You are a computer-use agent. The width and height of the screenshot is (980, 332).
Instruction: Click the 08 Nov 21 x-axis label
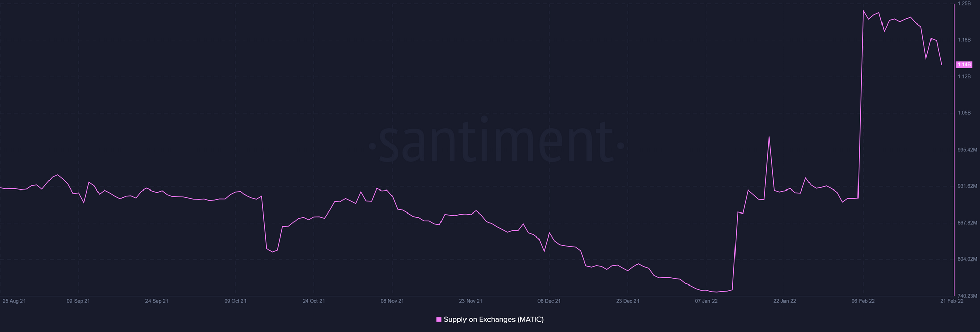392,301
